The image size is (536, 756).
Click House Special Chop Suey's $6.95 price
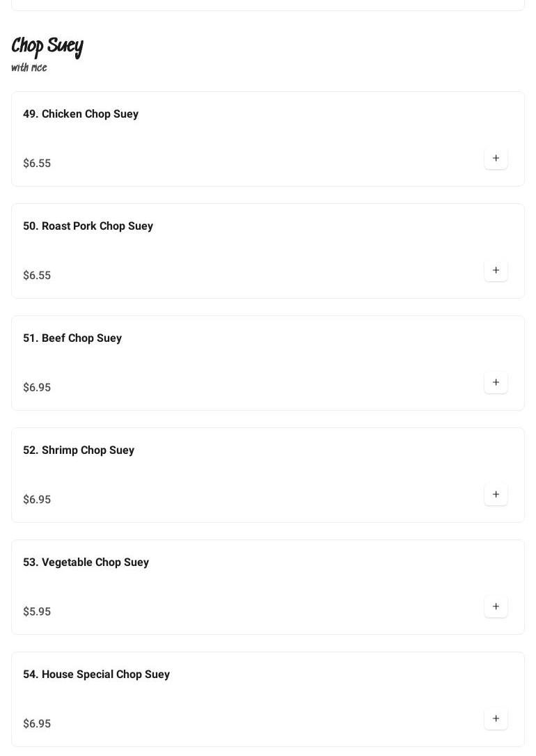(37, 724)
